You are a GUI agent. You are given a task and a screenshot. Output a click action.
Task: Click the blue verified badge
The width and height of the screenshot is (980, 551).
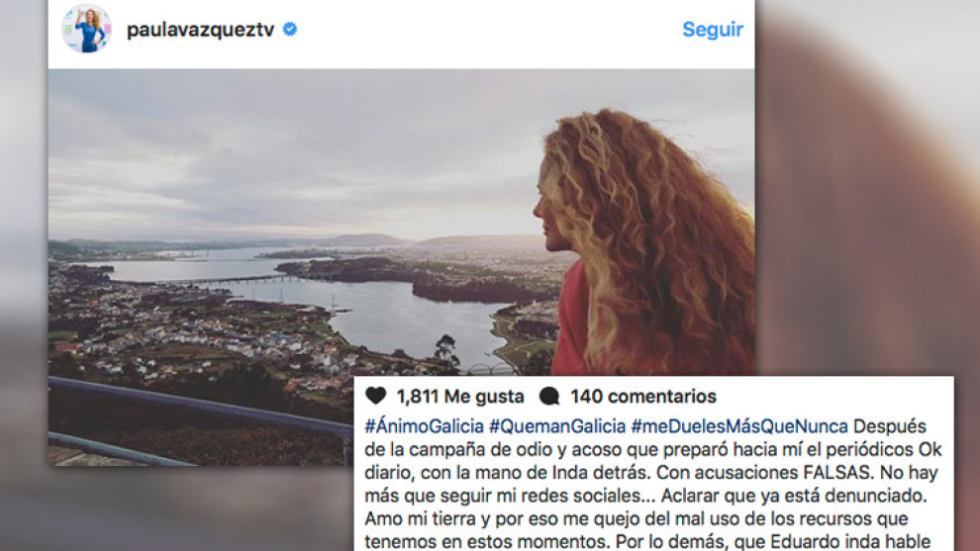point(290,29)
